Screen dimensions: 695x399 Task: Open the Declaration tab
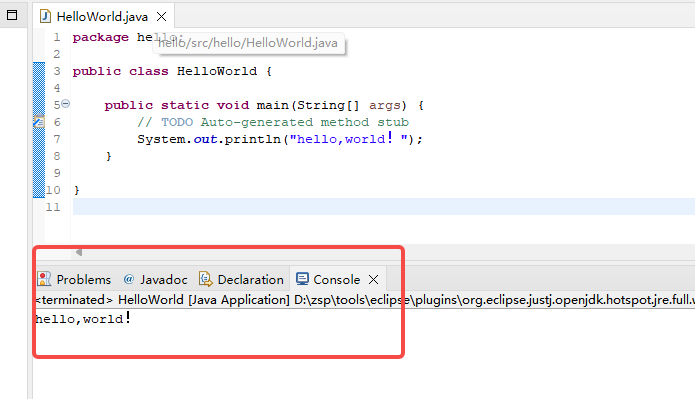[x=242, y=279]
